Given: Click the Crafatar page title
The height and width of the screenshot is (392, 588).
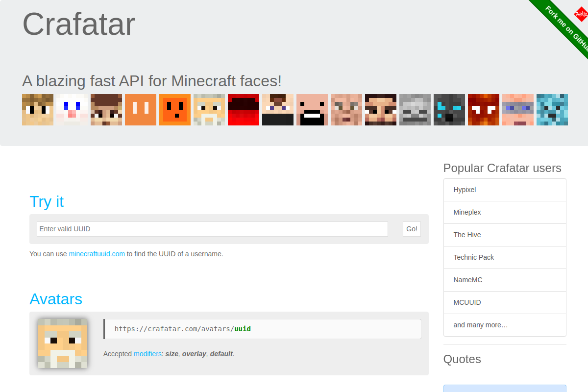Looking at the screenshot, I should pos(78,24).
